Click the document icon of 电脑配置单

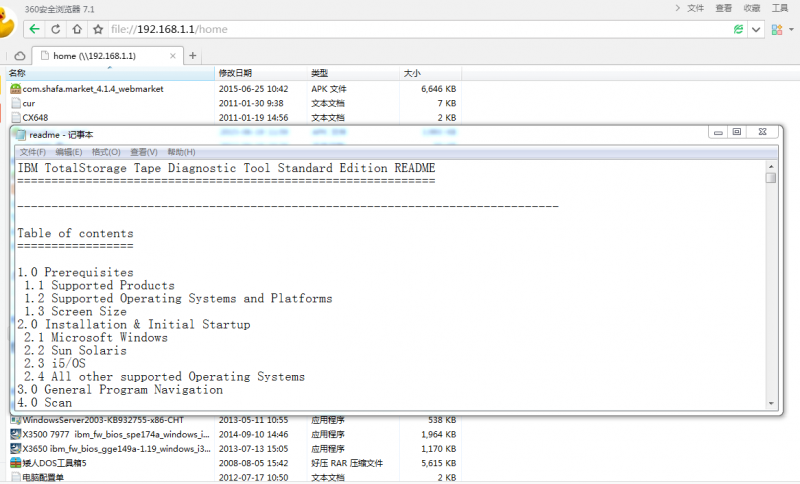16,478
